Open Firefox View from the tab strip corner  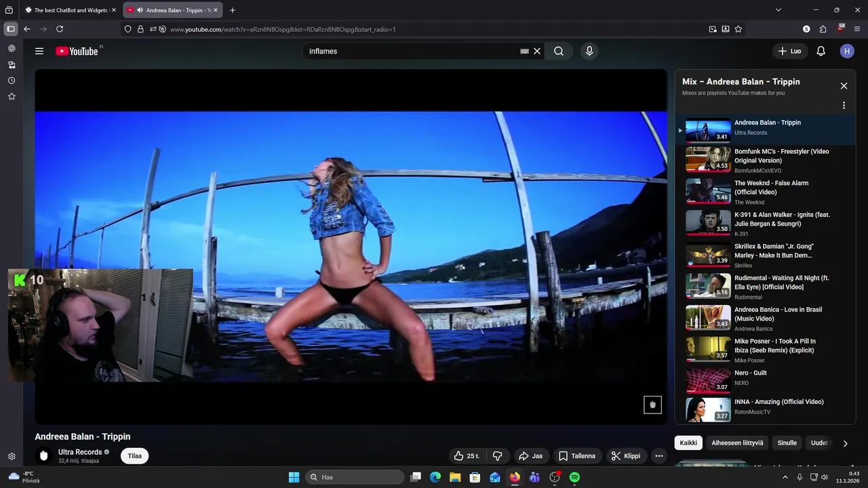click(9, 10)
